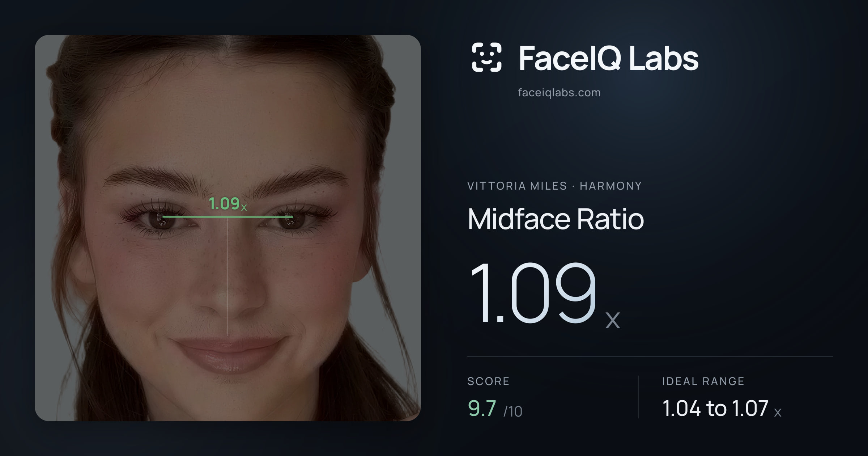Open the faceiqlabs.com link
The width and height of the screenshot is (868, 456).
[x=559, y=93]
